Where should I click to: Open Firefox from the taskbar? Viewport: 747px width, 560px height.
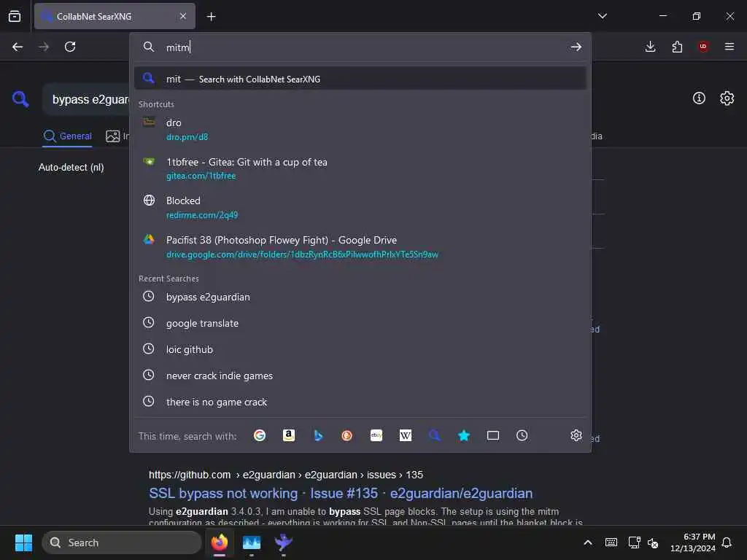(x=219, y=542)
